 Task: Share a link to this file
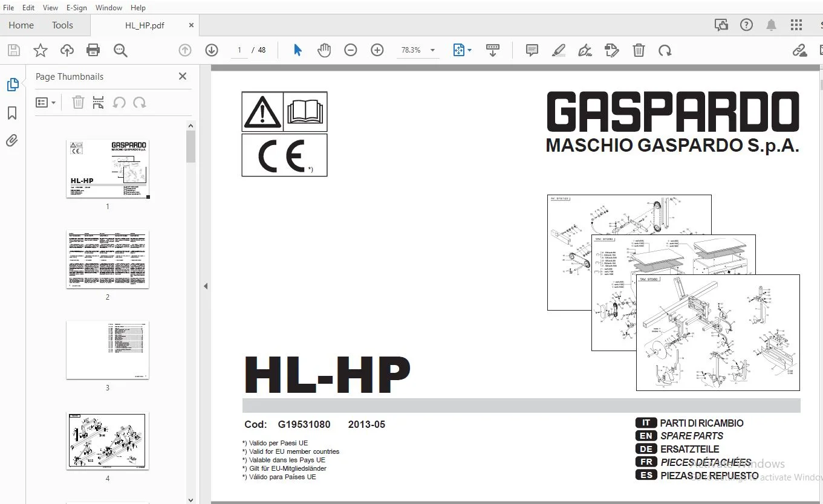tap(800, 51)
